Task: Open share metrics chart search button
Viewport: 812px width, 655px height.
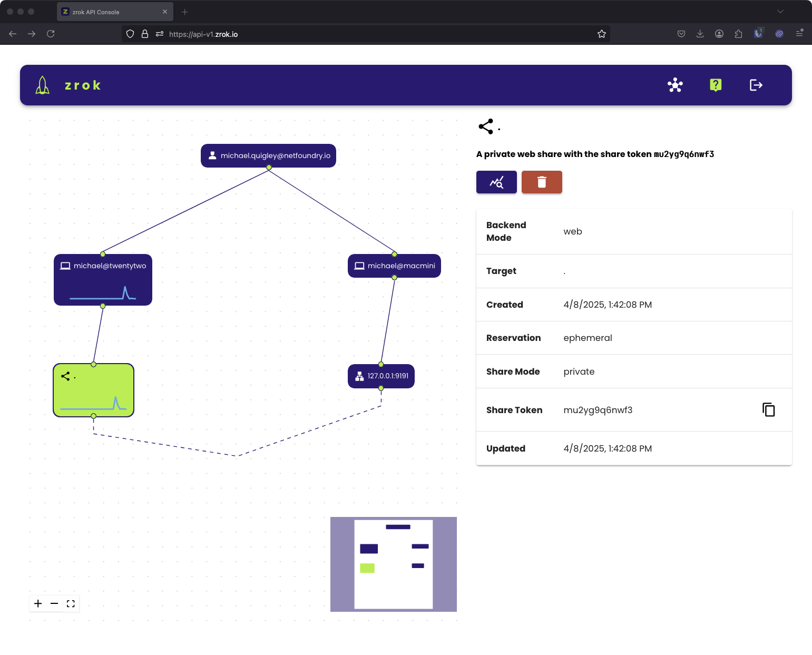Action: coord(496,182)
